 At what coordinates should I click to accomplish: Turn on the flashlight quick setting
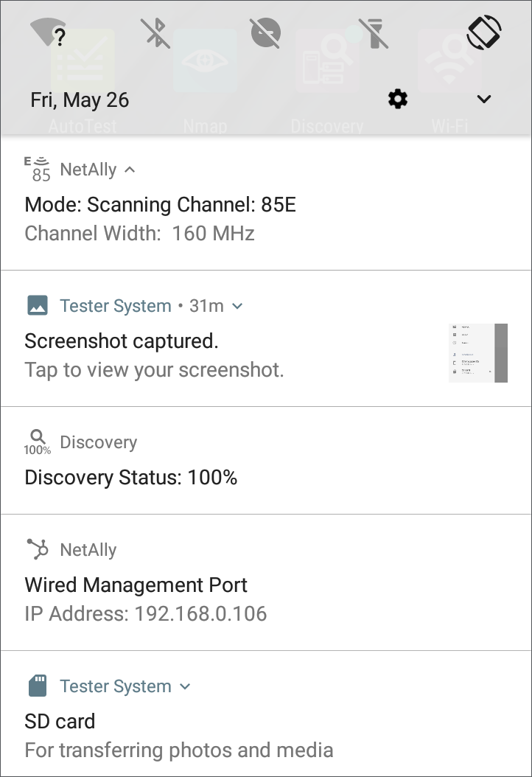(374, 33)
